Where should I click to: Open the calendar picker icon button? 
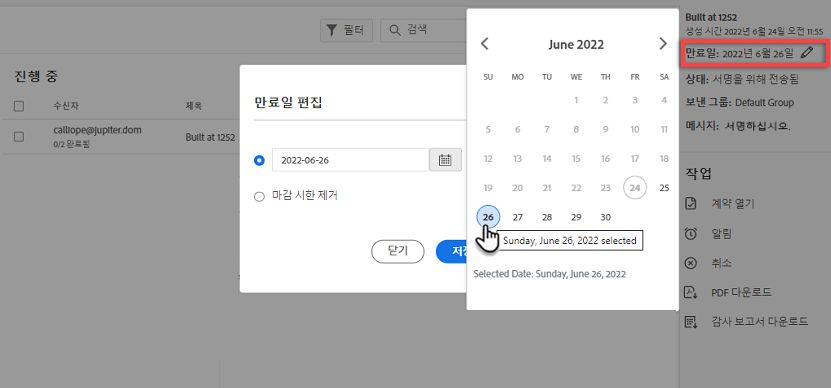[445, 160]
